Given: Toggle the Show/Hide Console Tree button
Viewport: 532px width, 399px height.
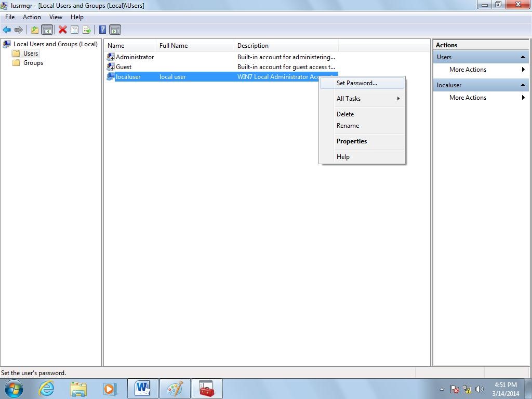Looking at the screenshot, I should click(x=47, y=30).
